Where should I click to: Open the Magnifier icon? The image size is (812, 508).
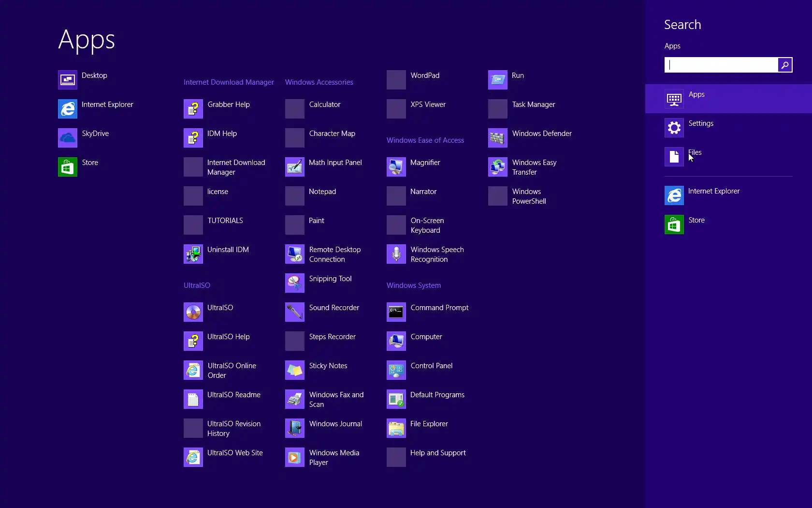pyautogui.click(x=396, y=167)
